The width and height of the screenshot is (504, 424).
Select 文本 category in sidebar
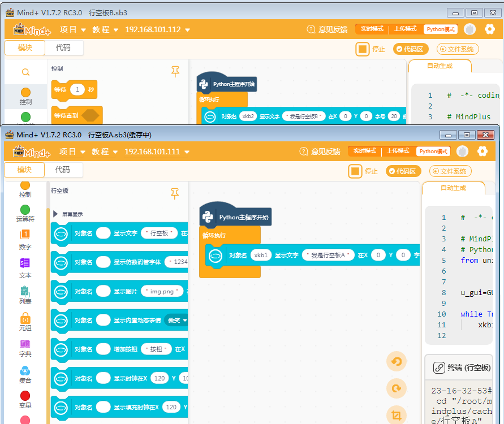tap(25, 268)
